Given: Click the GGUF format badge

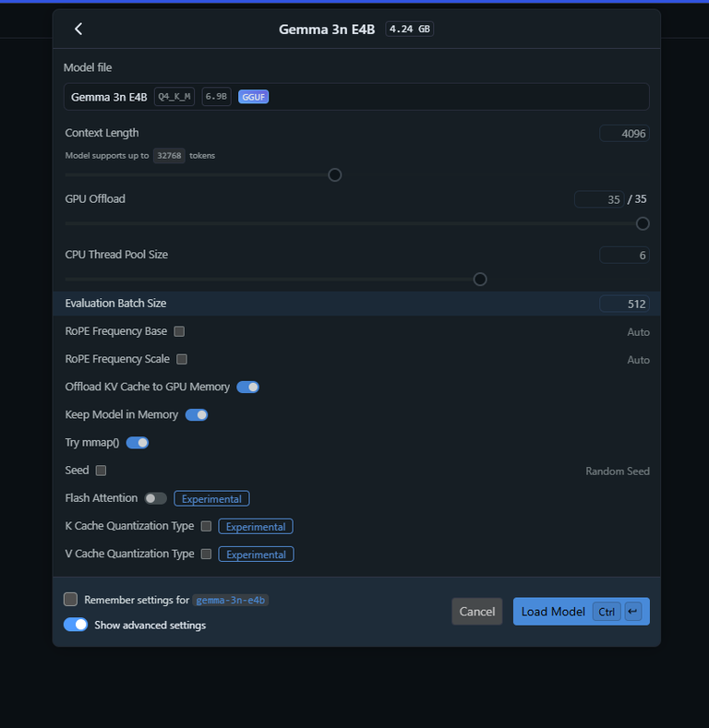Looking at the screenshot, I should 253,97.
